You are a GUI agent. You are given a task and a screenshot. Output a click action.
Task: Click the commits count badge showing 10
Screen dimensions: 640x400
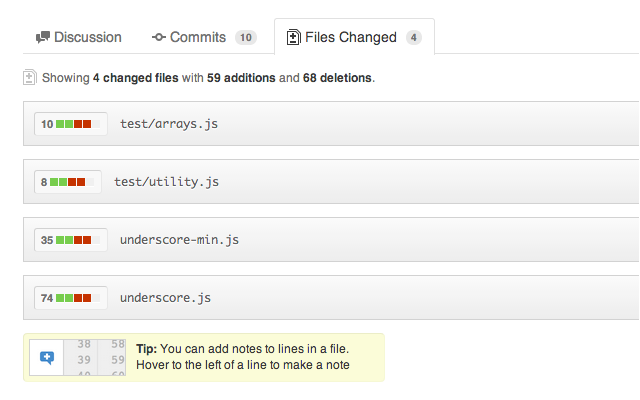coord(245,38)
